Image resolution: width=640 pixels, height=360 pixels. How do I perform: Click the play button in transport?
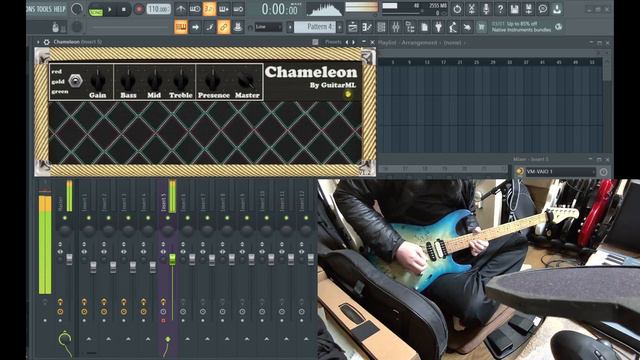(x=110, y=9)
